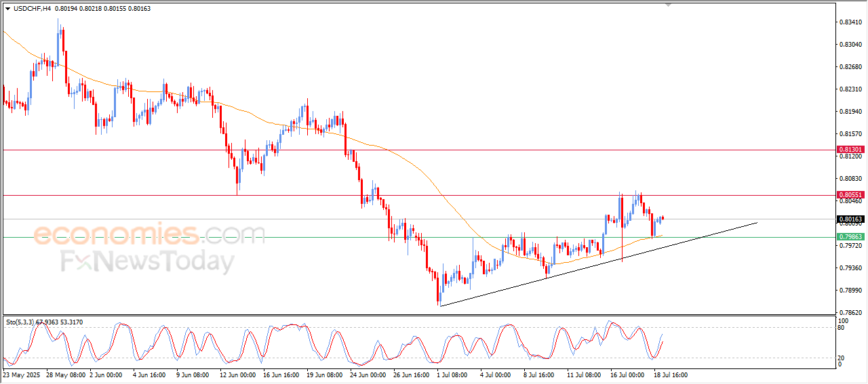
Task: Select the red 0.80551 price level tag
Action: point(850,195)
